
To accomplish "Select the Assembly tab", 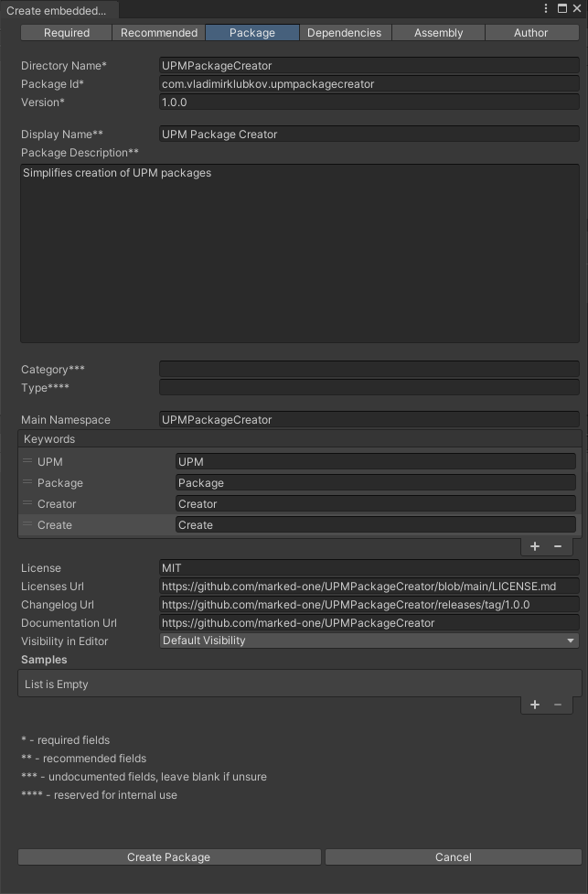I will [438, 32].
